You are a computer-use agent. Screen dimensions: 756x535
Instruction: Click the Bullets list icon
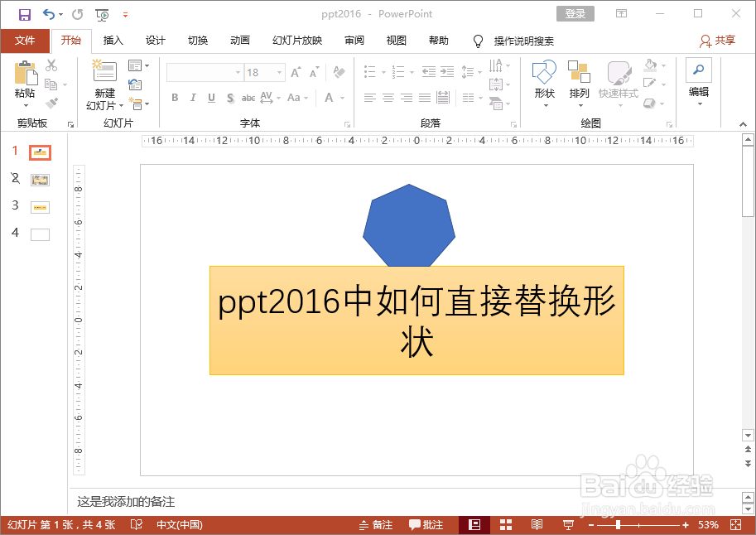pyautogui.click(x=370, y=72)
